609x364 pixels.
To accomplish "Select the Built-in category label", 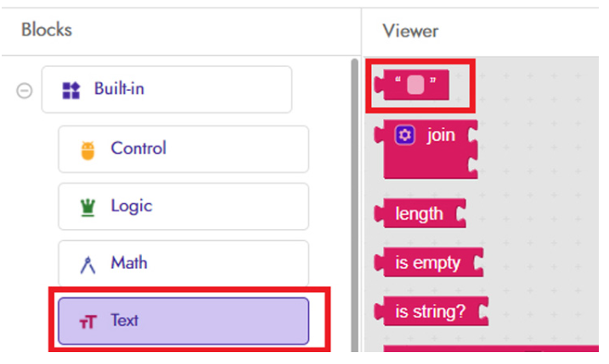I will (119, 89).
